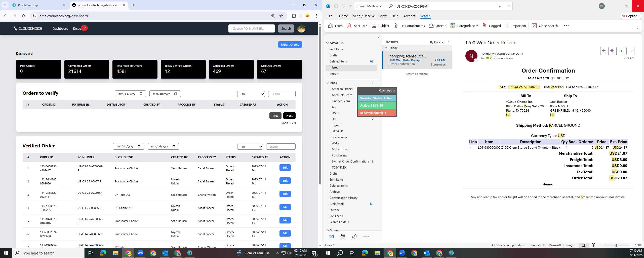Screen dimensions: 644x258
Task: Click Next in Orders to verify
Action: coord(289,116)
